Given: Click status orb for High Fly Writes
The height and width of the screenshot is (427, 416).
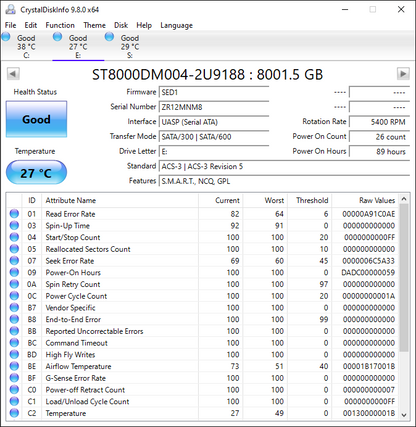Looking at the screenshot, I should (14, 354).
